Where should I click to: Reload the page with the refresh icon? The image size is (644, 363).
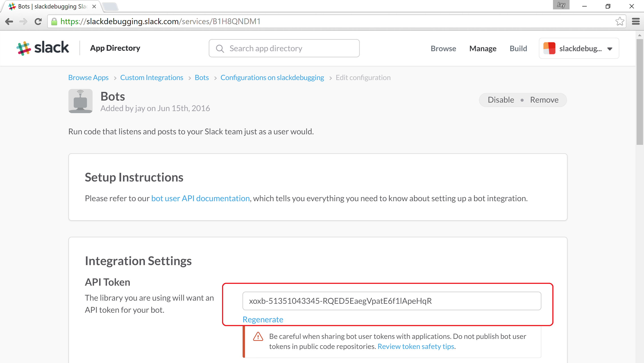(38, 21)
